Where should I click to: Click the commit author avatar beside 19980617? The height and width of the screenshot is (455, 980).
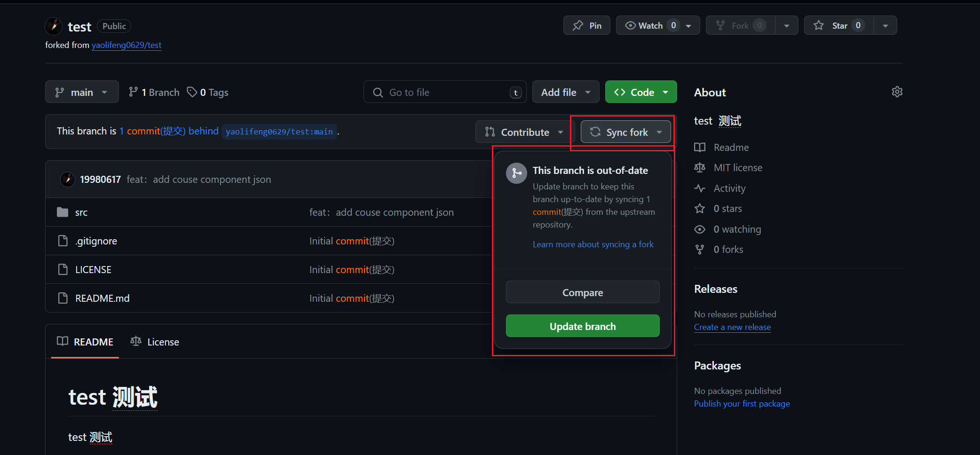(x=68, y=179)
